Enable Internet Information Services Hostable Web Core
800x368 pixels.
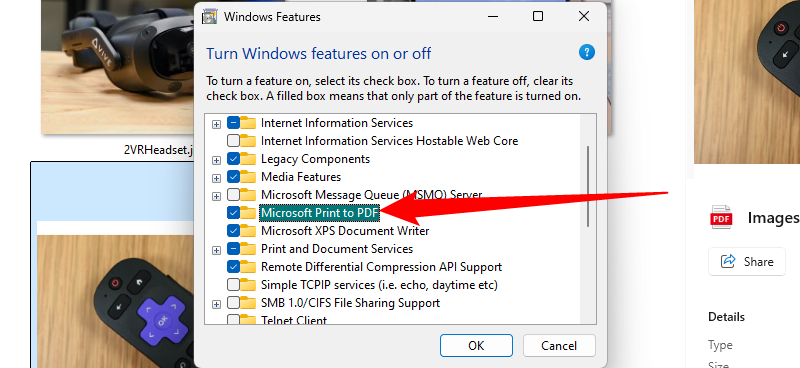233,141
